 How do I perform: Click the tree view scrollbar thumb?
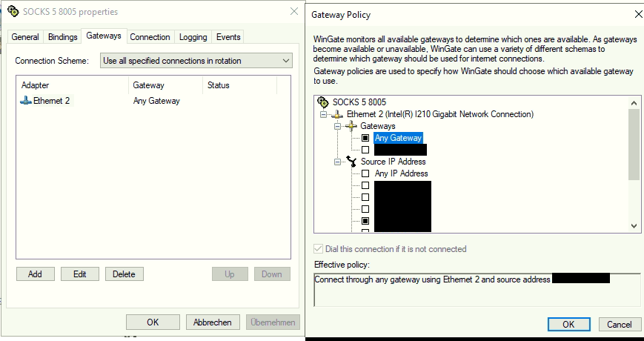tap(634, 145)
